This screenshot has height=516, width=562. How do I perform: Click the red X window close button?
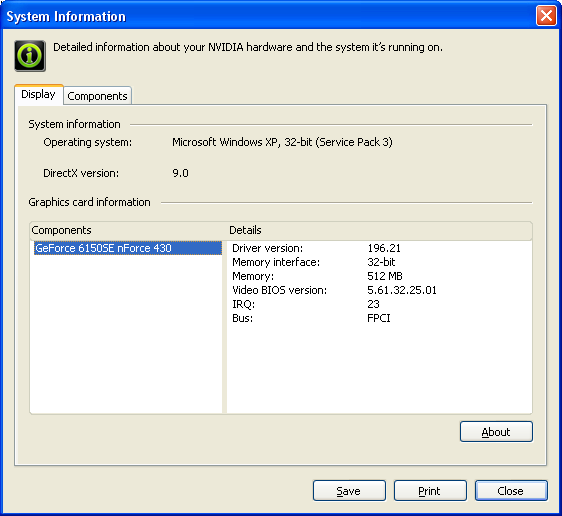[546, 16]
